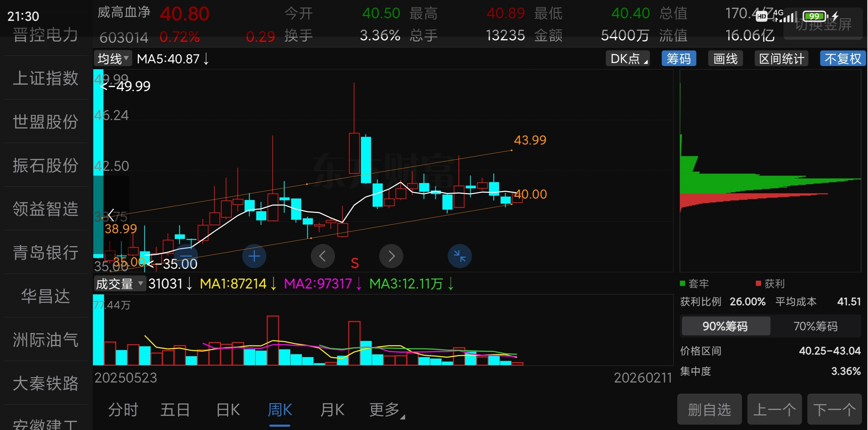Click the battery indicator in the status bar
The image size is (868, 430).
[x=814, y=16]
